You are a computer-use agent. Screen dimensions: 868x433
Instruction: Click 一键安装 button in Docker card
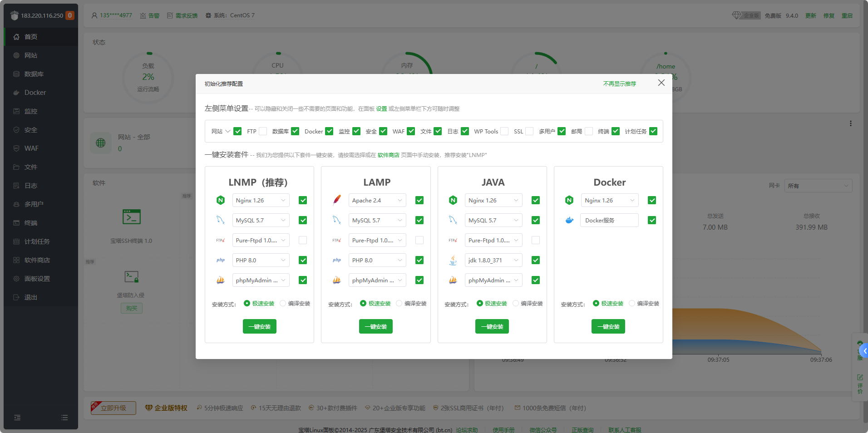[x=608, y=326]
